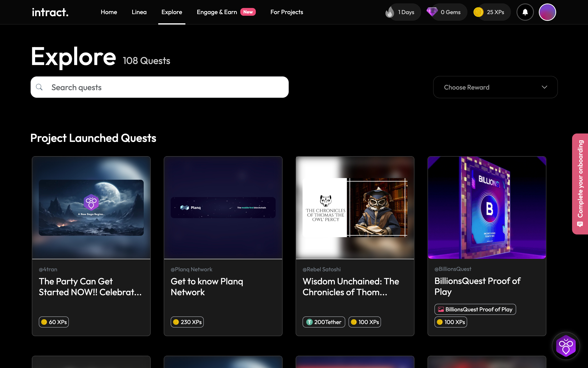Open the For Projects tab
This screenshot has width=588, height=368.
pyautogui.click(x=287, y=12)
